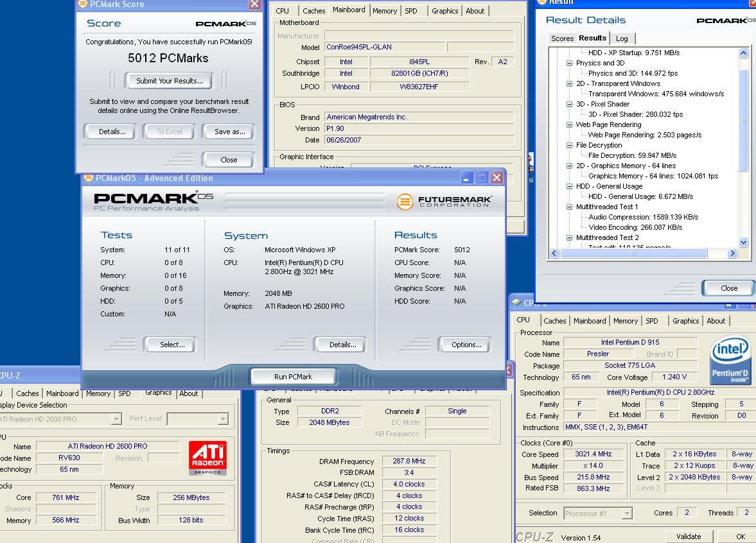Open Memory tab in mainboard CPU-Z window
Image resolution: width=756 pixels, height=543 pixels.
(x=385, y=11)
